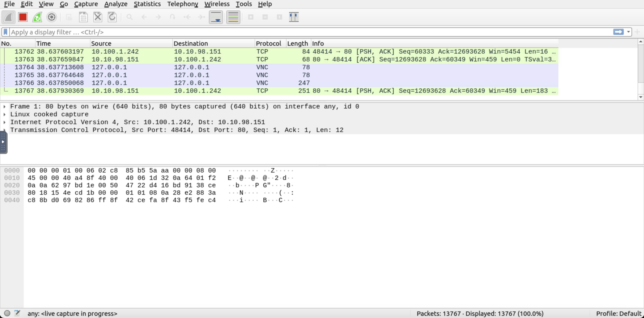
Task: Select VNC packet 13764
Action: click(x=279, y=67)
